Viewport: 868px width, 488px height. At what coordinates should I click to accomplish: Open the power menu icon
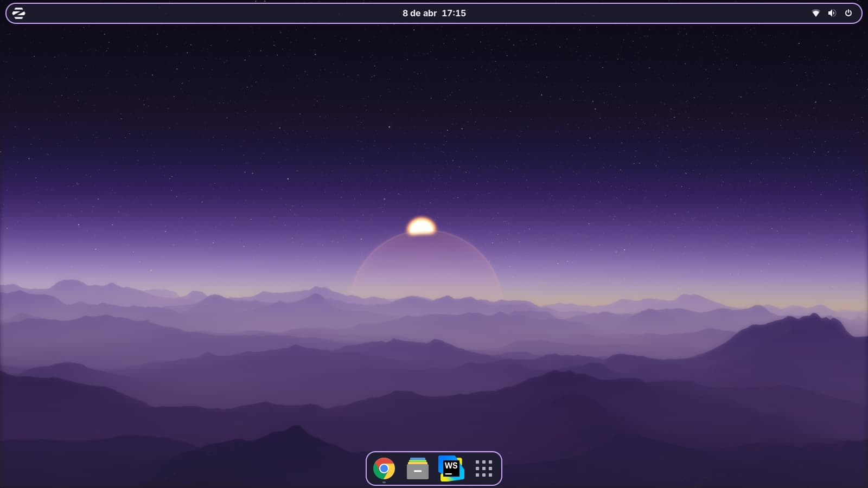point(848,13)
